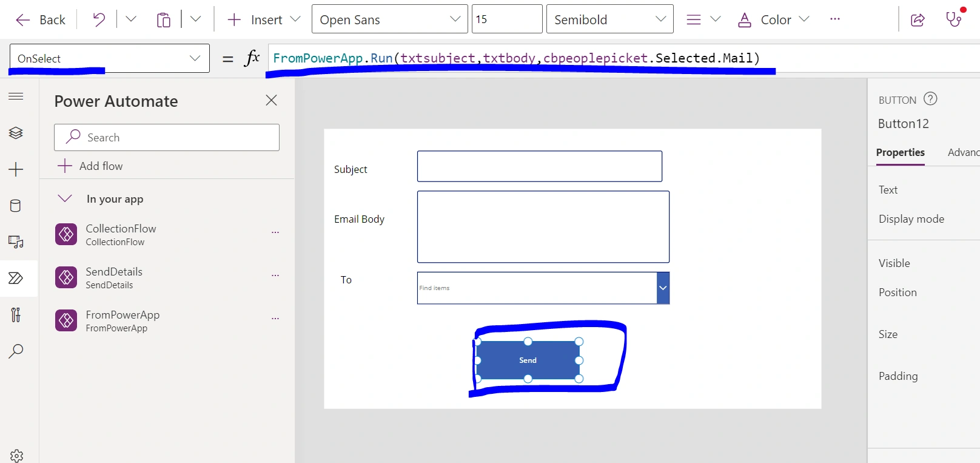Expand the text alignment dropdown arrow
Viewport: 980px width, 463px height.
[x=716, y=19]
